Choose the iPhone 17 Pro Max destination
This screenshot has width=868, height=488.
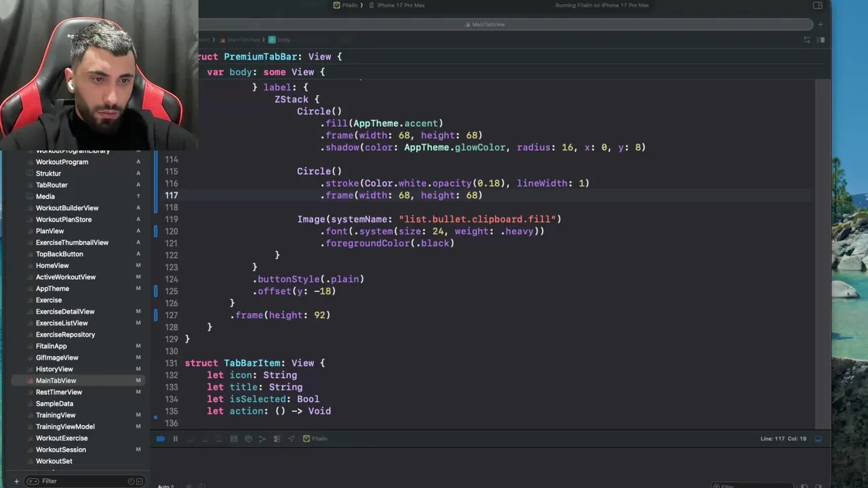click(397, 5)
